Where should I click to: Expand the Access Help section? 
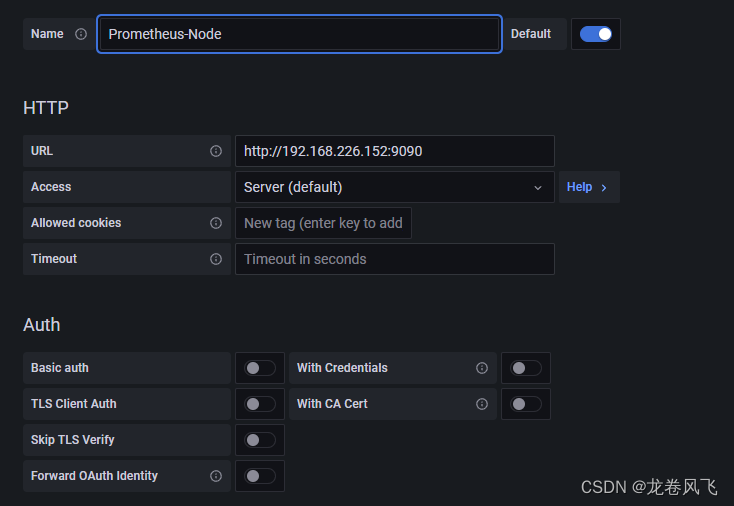tap(589, 187)
